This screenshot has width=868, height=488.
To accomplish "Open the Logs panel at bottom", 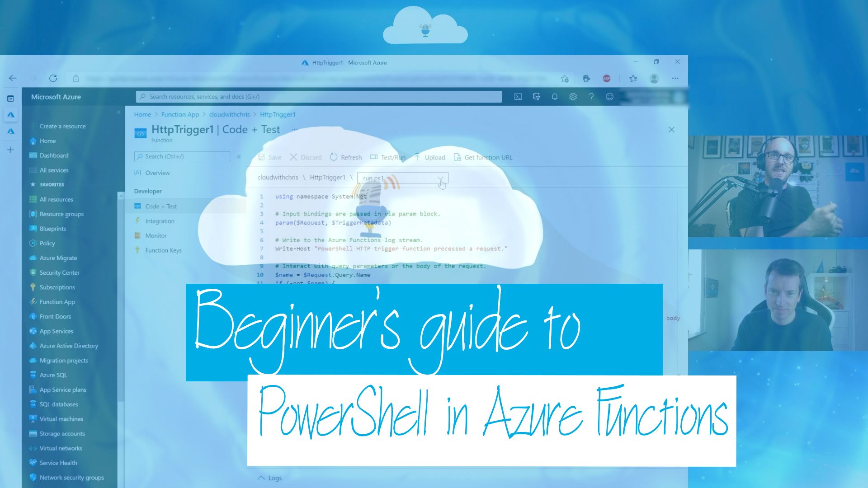I will coord(272,478).
